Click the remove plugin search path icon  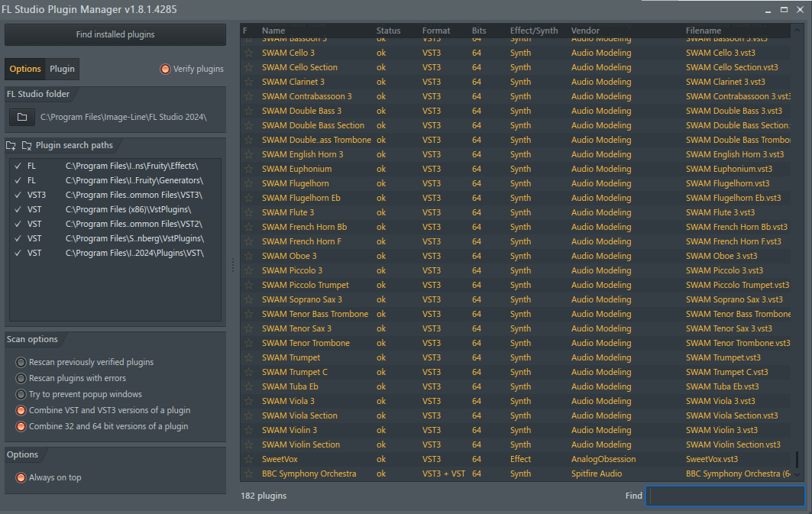(27, 145)
